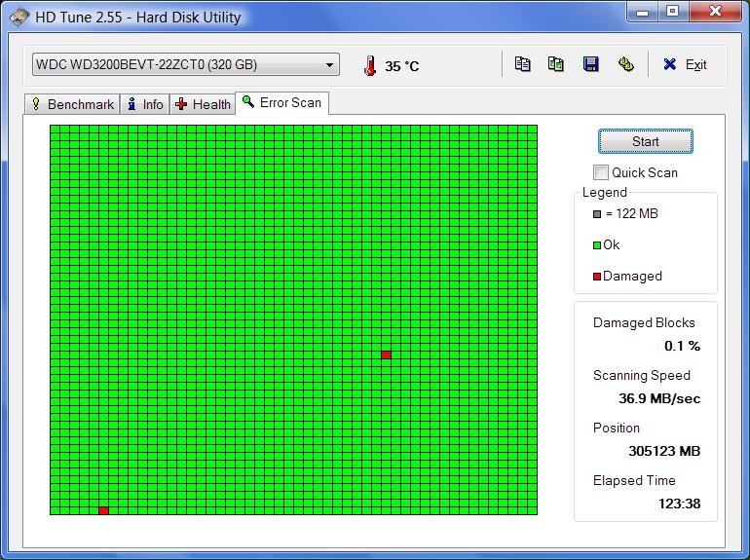Switch to the Benchmark tab
This screenshot has width=750, height=560.
click(72, 104)
